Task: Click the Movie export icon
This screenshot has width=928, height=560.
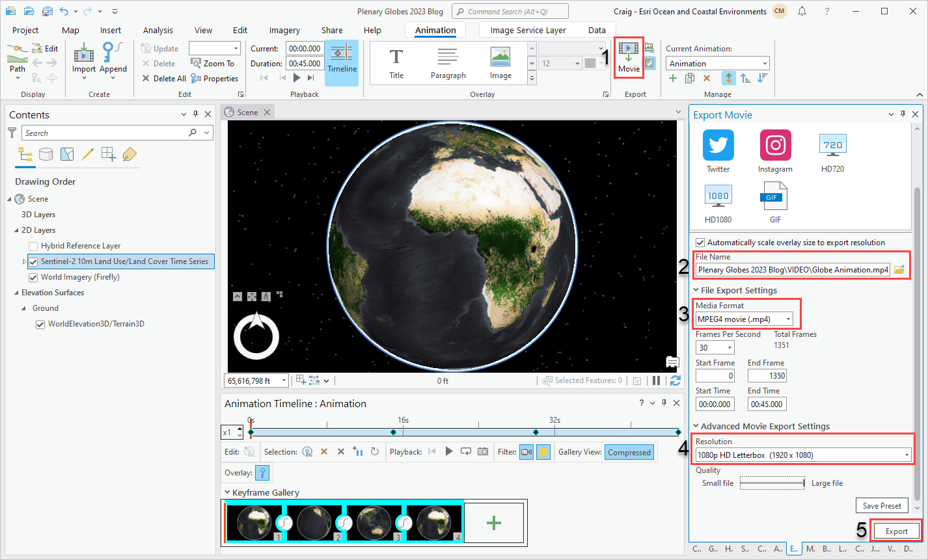Action: coord(628,57)
